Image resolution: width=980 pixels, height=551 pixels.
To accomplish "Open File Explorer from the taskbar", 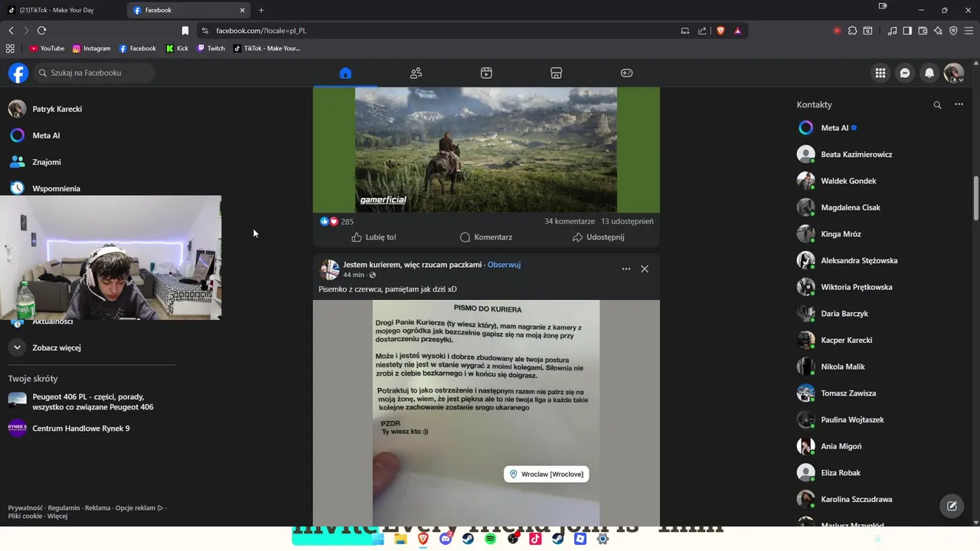I will pos(400,539).
